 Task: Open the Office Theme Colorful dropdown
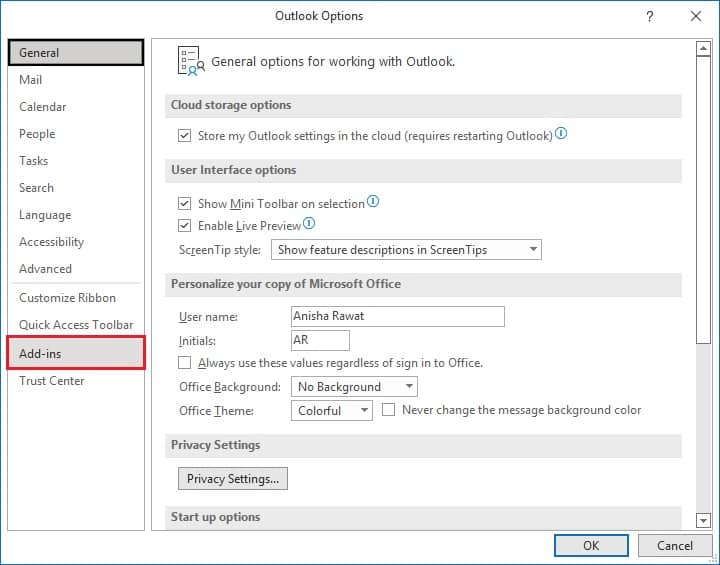coord(332,410)
